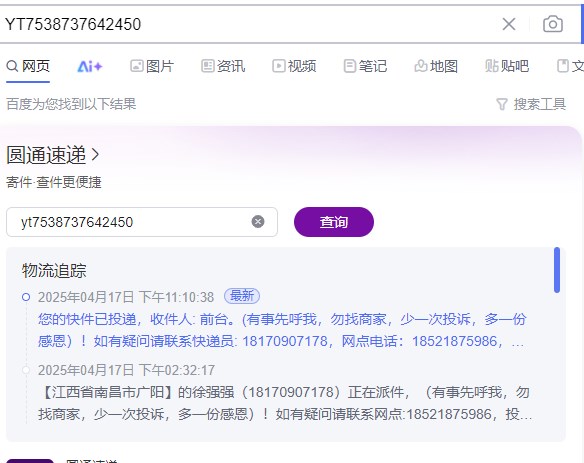Switch to the 地图 tab
Image resolution: width=584 pixels, height=463 pixels.
point(436,66)
